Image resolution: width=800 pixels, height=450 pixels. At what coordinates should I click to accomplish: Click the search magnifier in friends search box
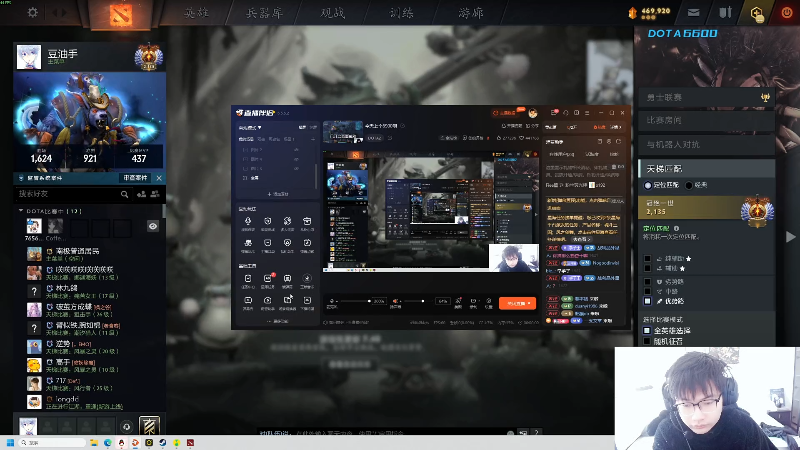click(124, 194)
